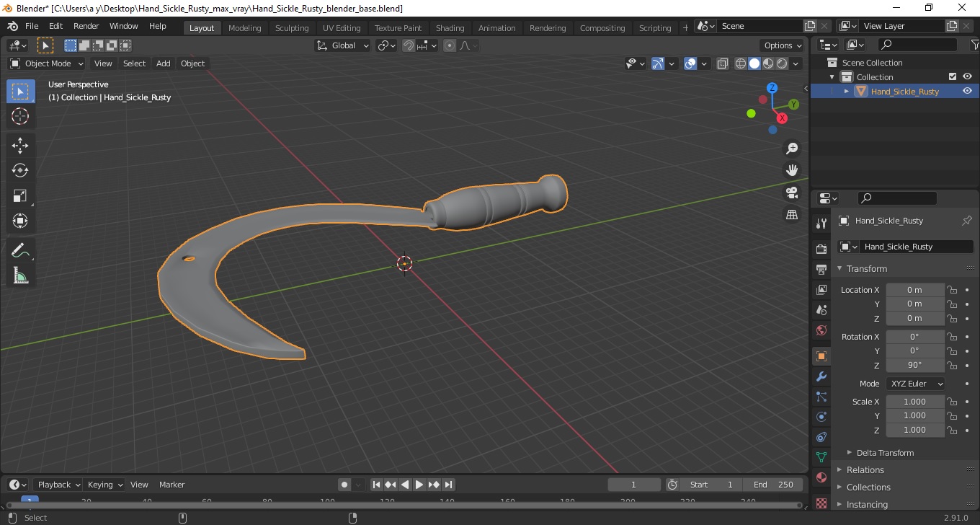
Task: Open Global transform orientation dropdown
Action: point(343,45)
